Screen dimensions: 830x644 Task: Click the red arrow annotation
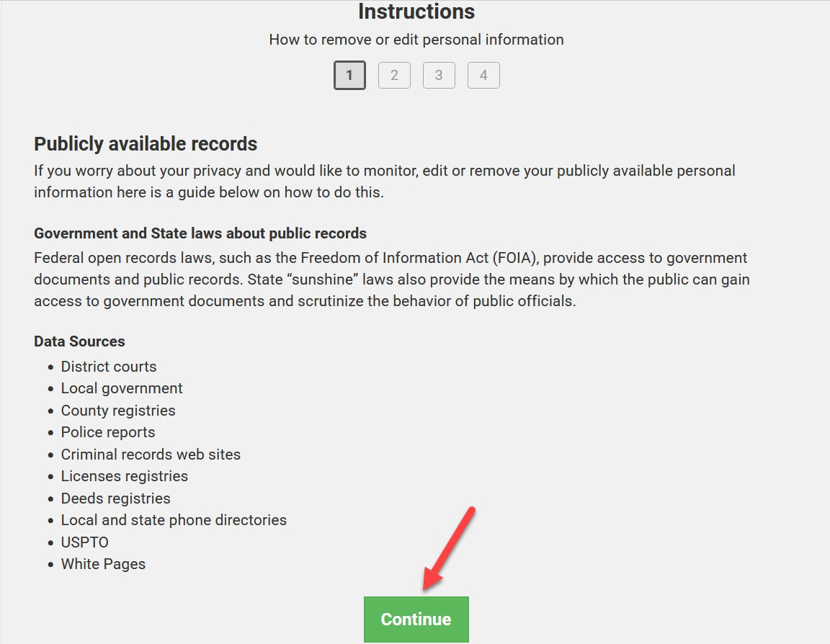[x=448, y=548]
